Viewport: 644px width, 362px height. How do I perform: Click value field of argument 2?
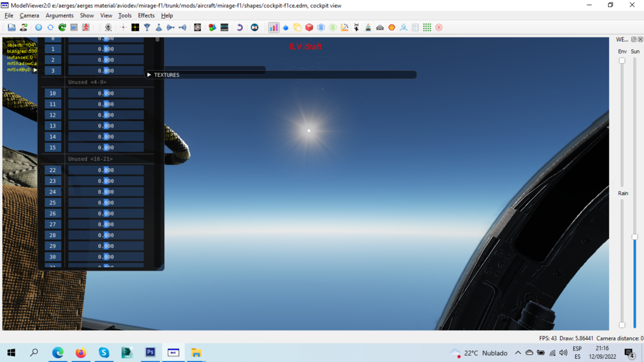pyautogui.click(x=106, y=59)
